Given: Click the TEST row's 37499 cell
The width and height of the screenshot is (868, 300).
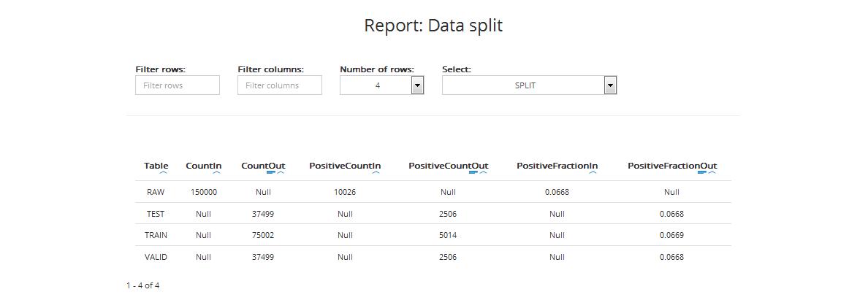Looking at the screenshot, I should point(263,214).
